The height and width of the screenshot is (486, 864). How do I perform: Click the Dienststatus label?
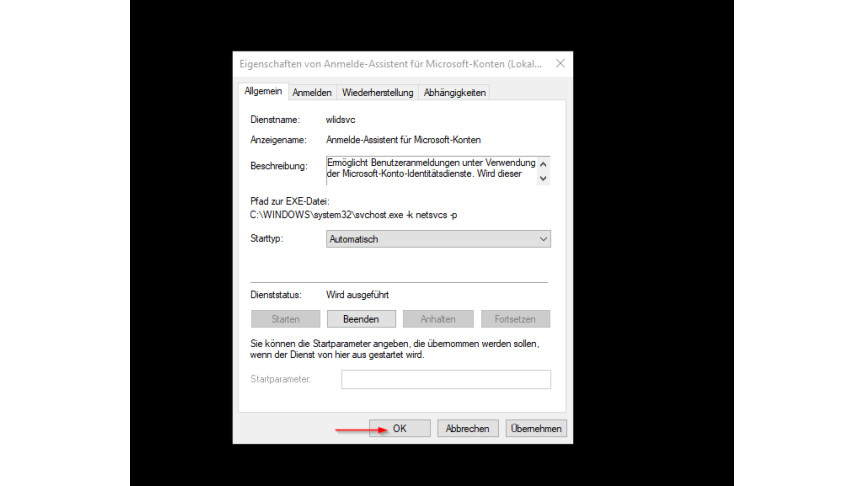[x=276, y=295]
